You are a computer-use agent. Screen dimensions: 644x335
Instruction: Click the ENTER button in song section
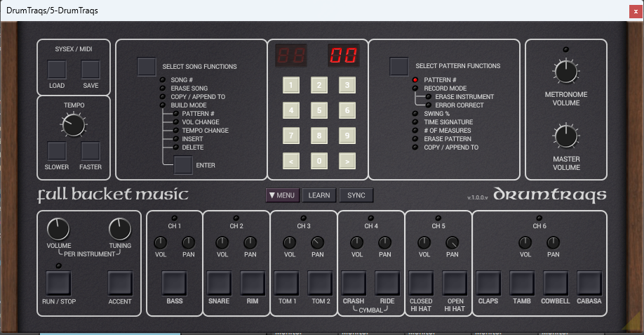click(183, 165)
